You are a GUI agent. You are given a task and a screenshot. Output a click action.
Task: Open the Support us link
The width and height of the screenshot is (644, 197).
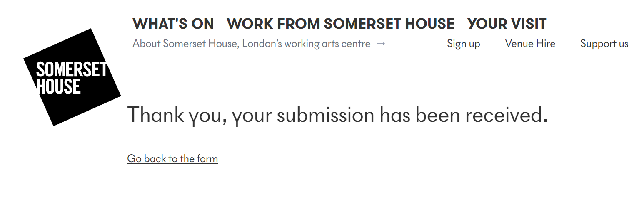pyautogui.click(x=604, y=44)
